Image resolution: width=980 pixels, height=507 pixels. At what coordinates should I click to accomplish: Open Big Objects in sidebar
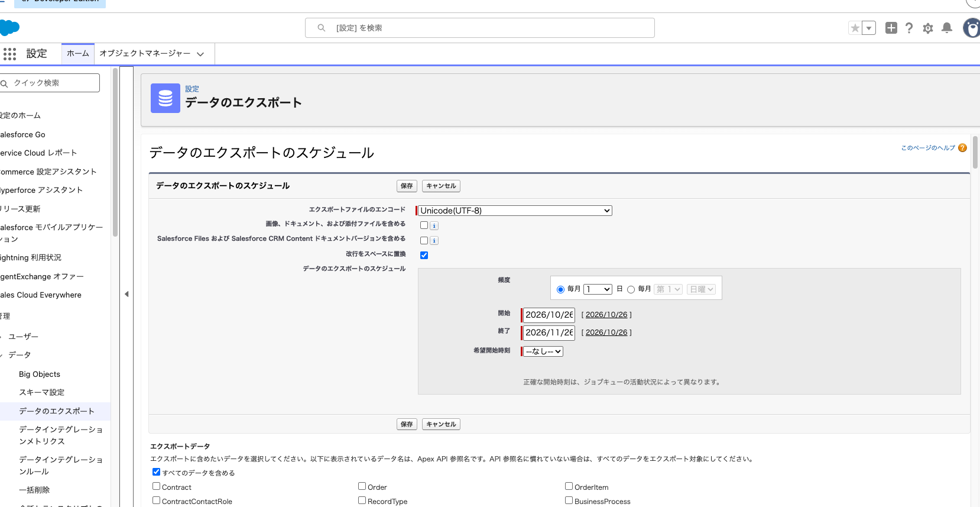click(40, 374)
